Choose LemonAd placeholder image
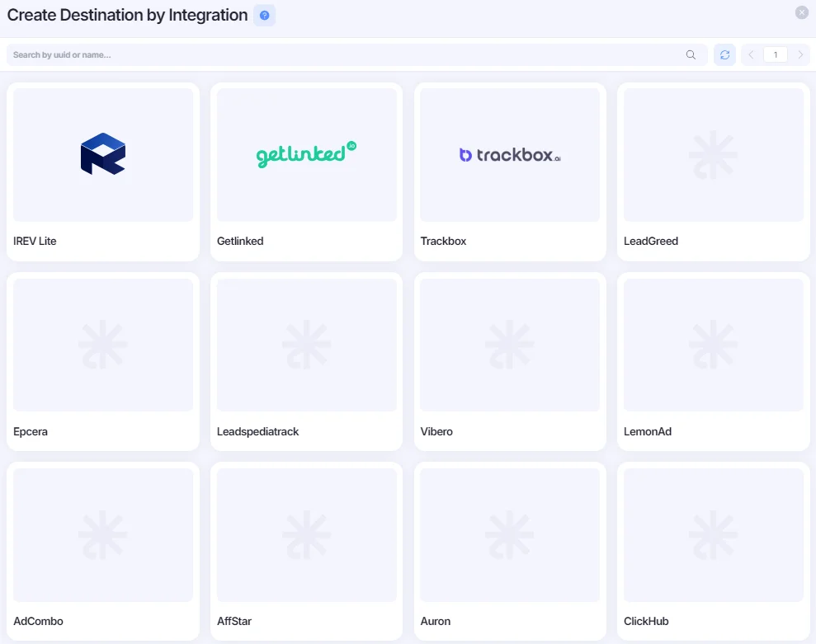The image size is (816, 644). click(x=714, y=345)
